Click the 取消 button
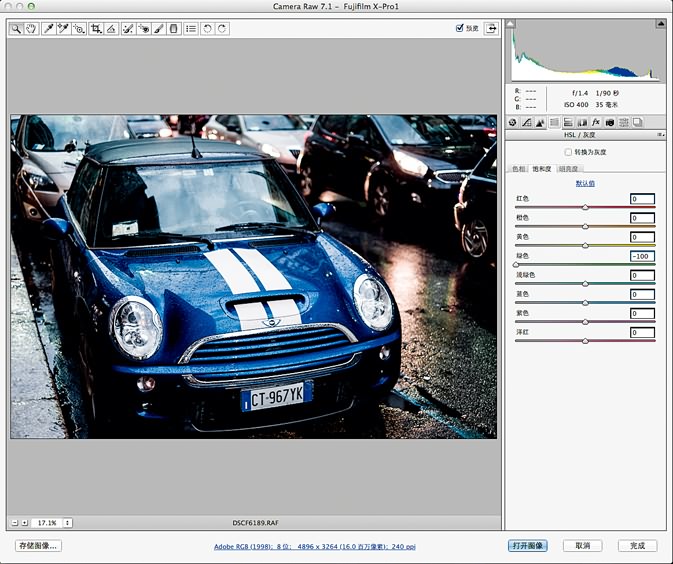The image size is (673, 564). (582, 546)
